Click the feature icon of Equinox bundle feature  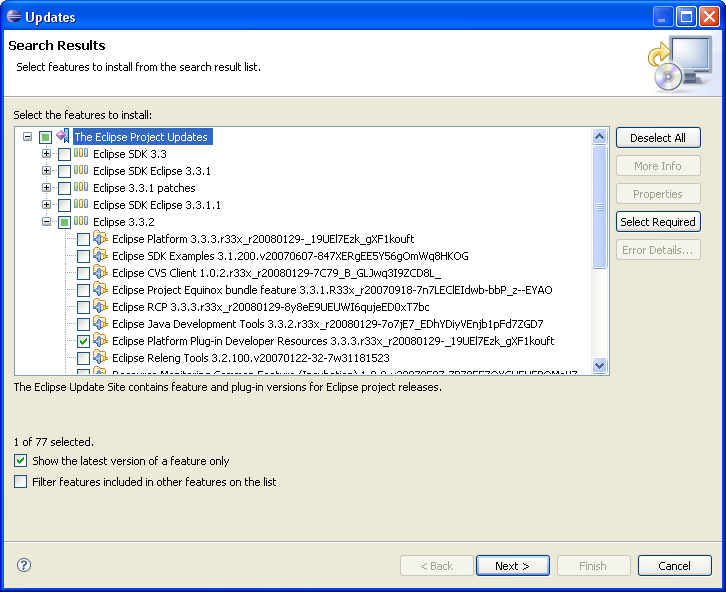point(100,289)
